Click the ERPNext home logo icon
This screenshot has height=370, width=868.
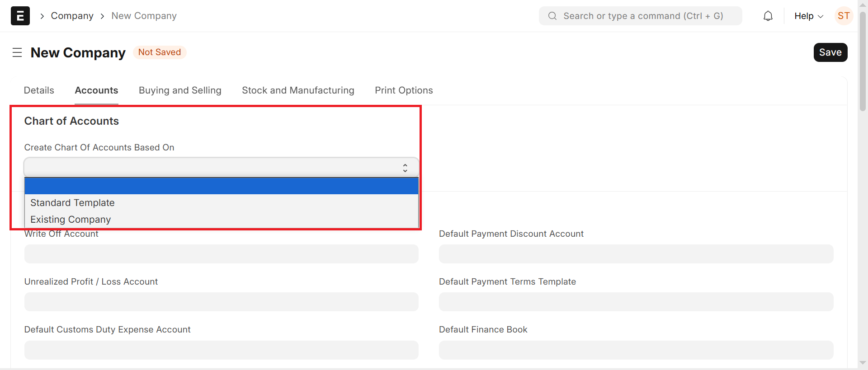[x=20, y=16]
